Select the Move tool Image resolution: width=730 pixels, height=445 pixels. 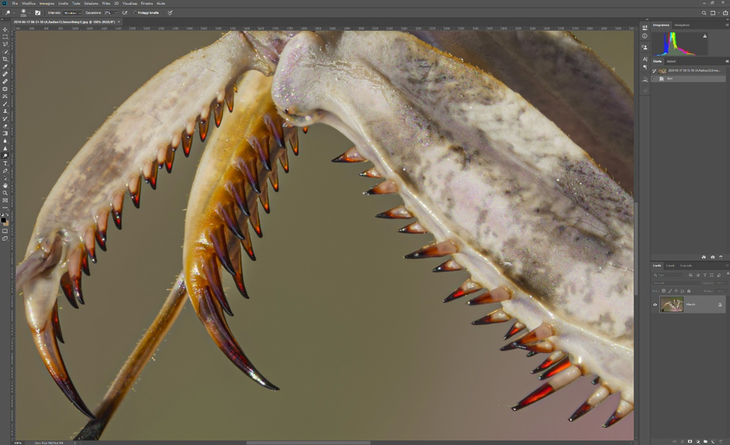tap(5, 30)
